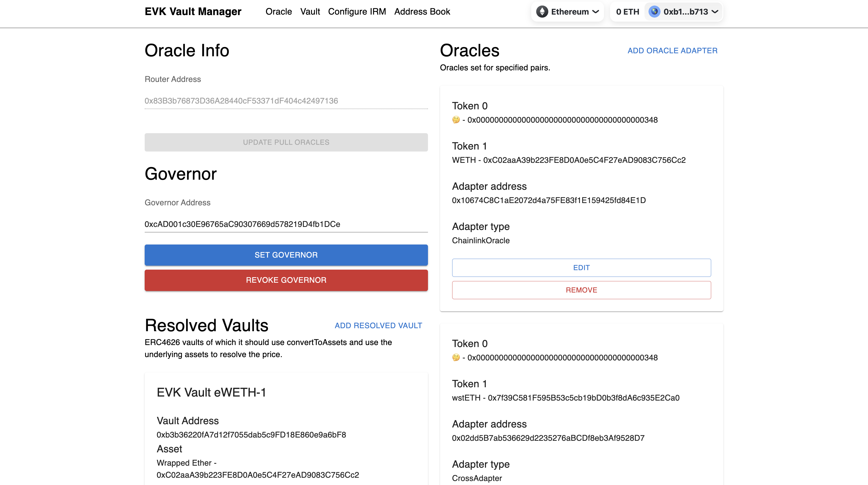Click EDIT on the WETH ChainlinkOracle card

582,268
